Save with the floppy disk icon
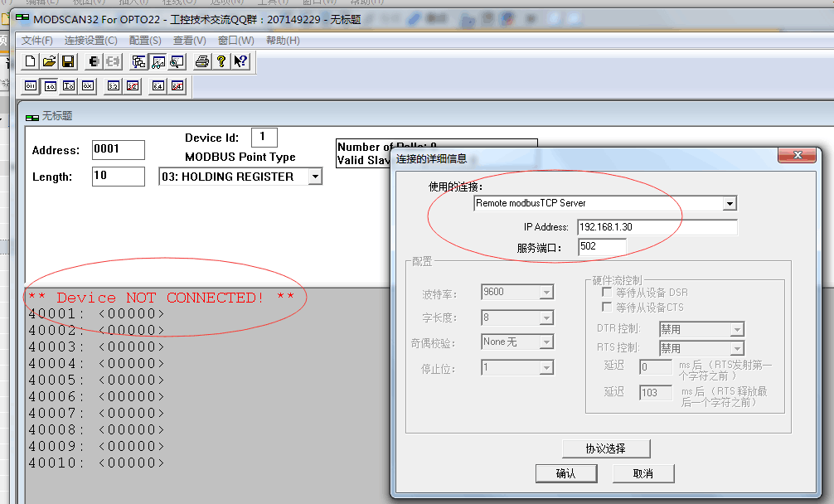 [x=68, y=61]
